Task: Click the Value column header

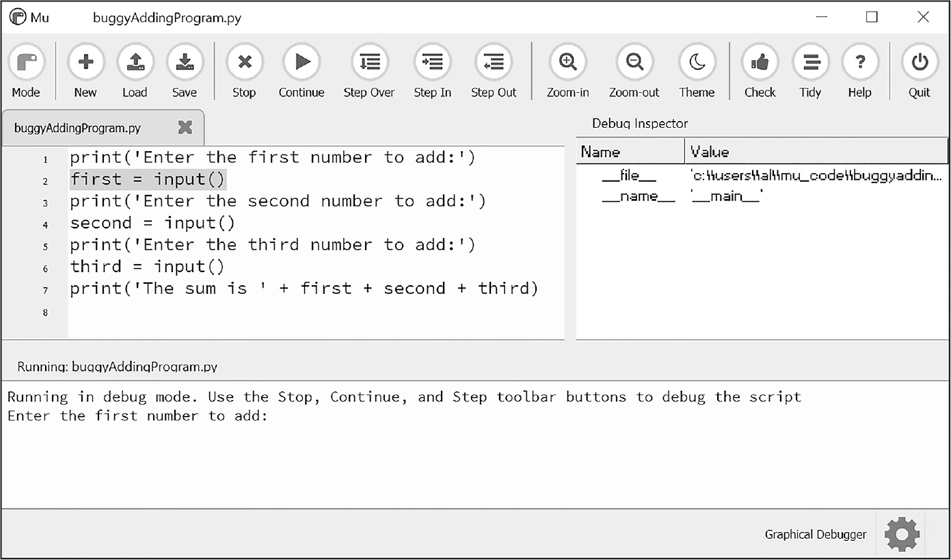Action: [x=816, y=151]
